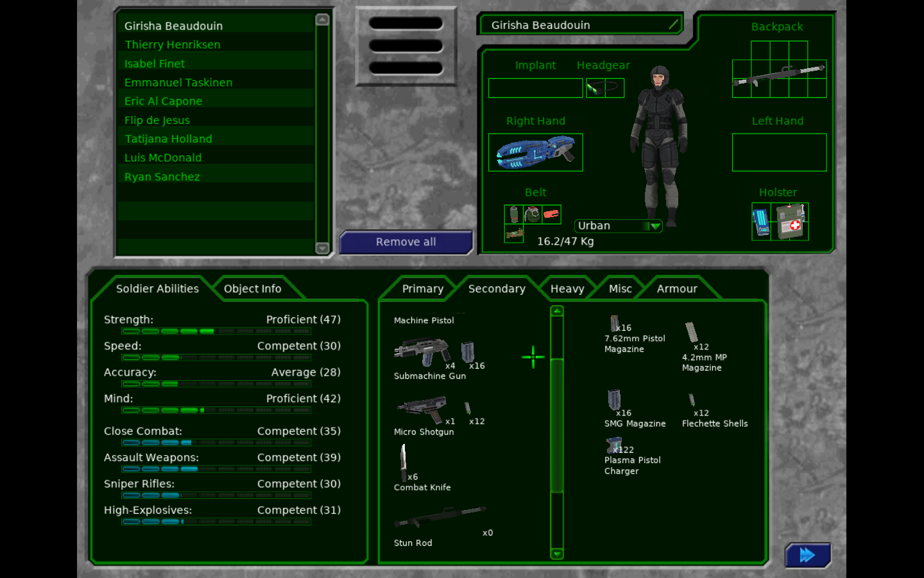Image resolution: width=924 pixels, height=578 pixels.
Task: Select the Micro Shotgun item icon
Action: (x=422, y=410)
